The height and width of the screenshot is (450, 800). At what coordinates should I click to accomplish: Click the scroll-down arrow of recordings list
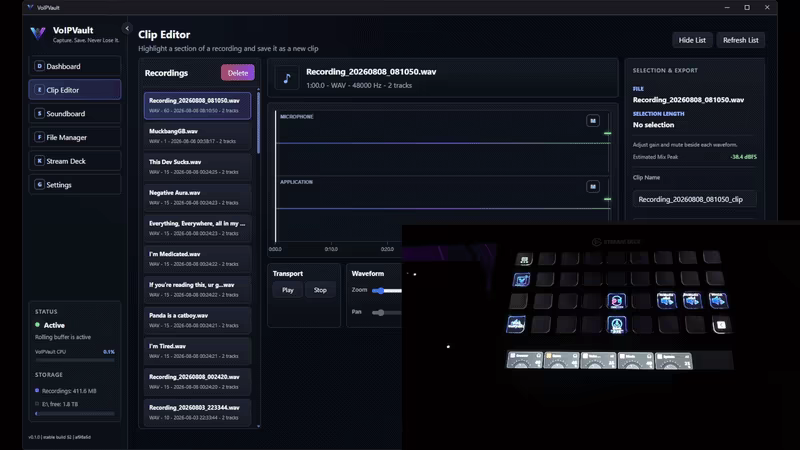[x=258, y=426]
